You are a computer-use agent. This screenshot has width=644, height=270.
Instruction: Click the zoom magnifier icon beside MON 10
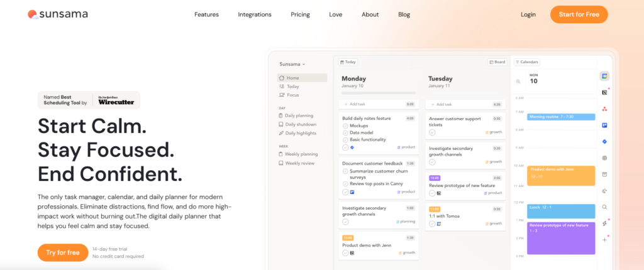pos(518,81)
